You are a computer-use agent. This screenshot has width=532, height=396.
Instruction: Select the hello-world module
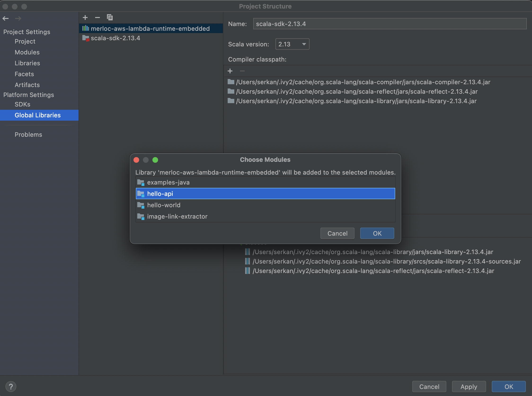pos(164,205)
